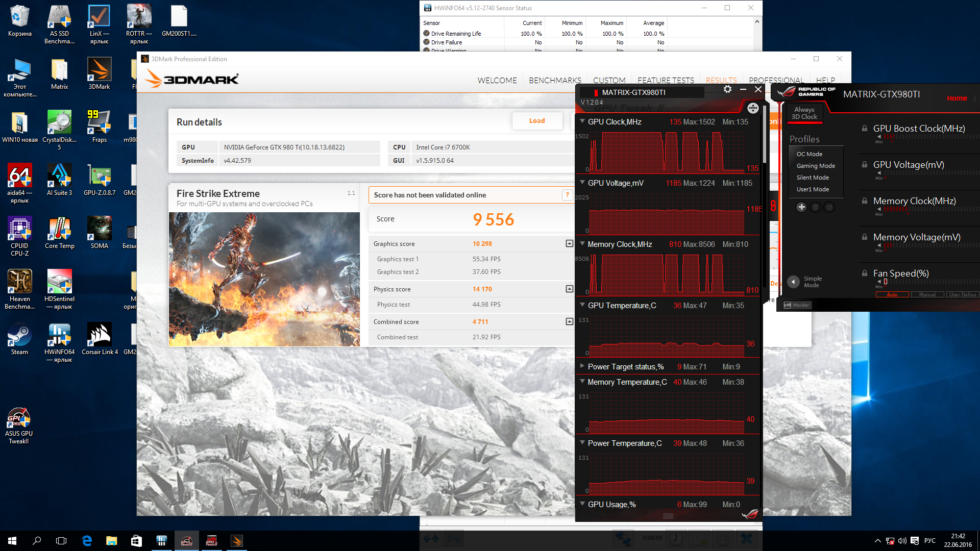The image size is (980, 551).
Task: Select Gaming Mode profile
Action: pyautogui.click(x=815, y=166)
